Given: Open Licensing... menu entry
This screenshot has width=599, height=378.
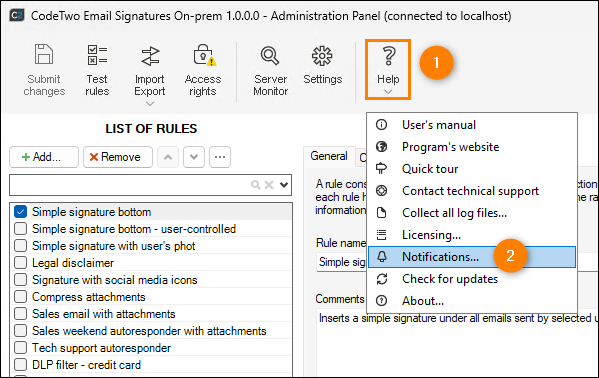Looking at the screenshot, I should coord(431,235).
